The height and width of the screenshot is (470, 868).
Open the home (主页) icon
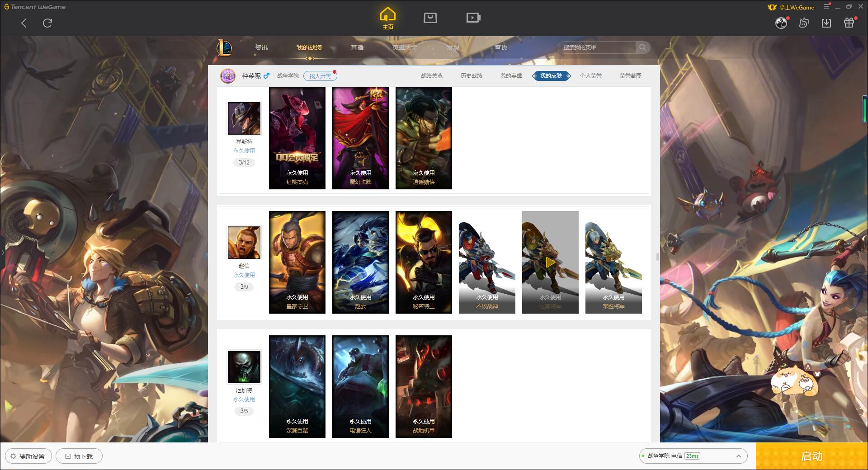(388, 19)
